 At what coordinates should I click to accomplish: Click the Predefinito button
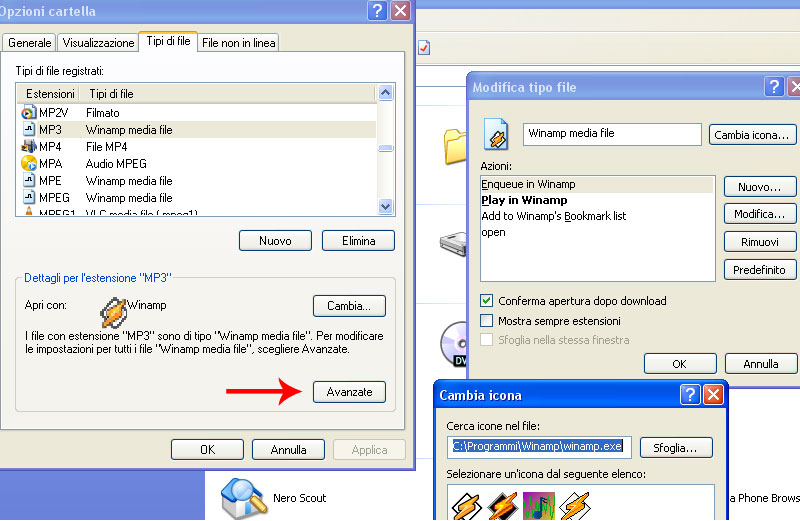tap(760, 269)
